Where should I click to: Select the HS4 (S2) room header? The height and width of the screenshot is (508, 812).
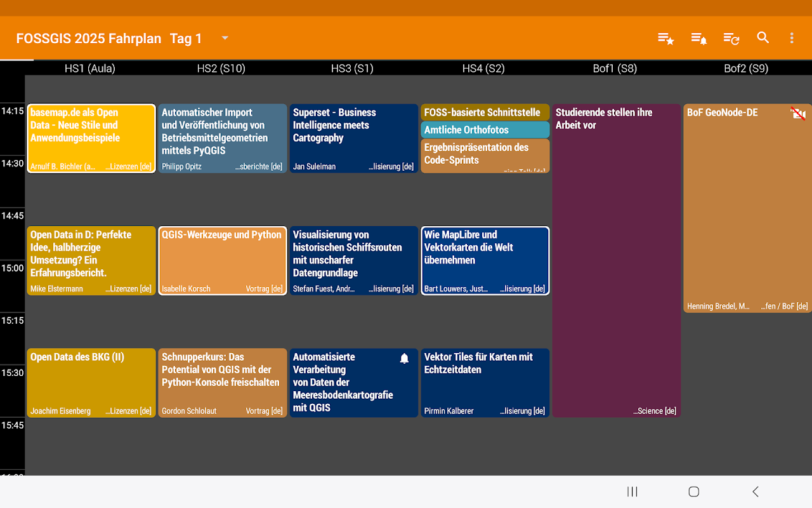coord(483,69)
